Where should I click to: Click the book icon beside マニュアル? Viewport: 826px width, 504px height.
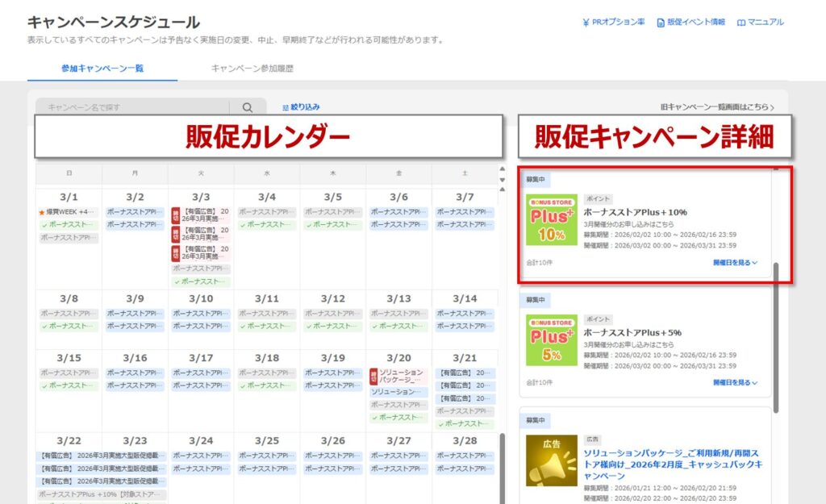741,23
